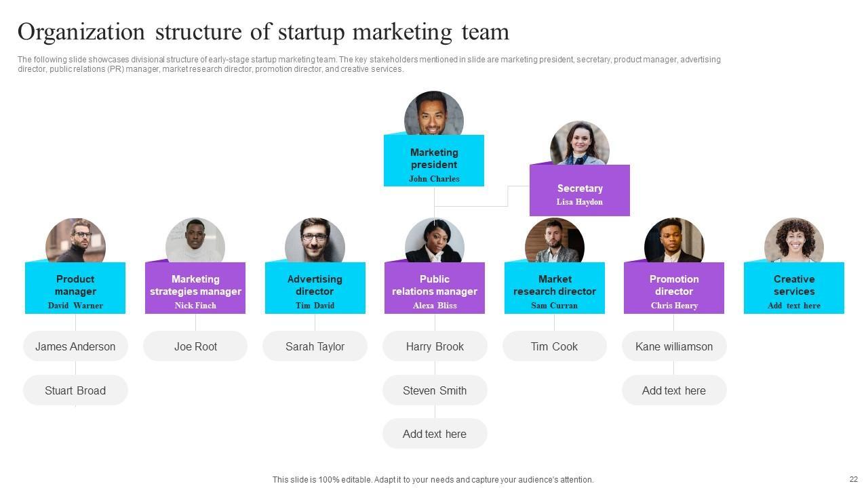
Task: Select Secretary Lisa Haydon's photo
Action: coord(580,144)
